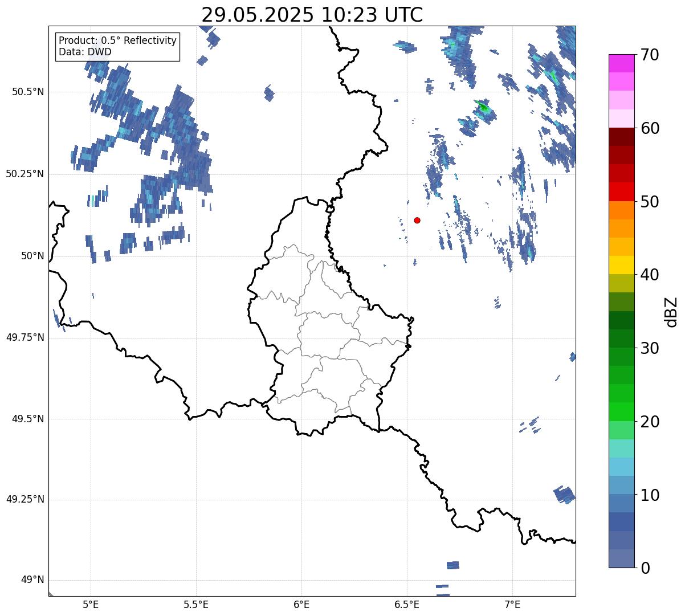Screen dimensions: 685x616
Task: Click the colorbar tick label 60
Action: point(650,128)
